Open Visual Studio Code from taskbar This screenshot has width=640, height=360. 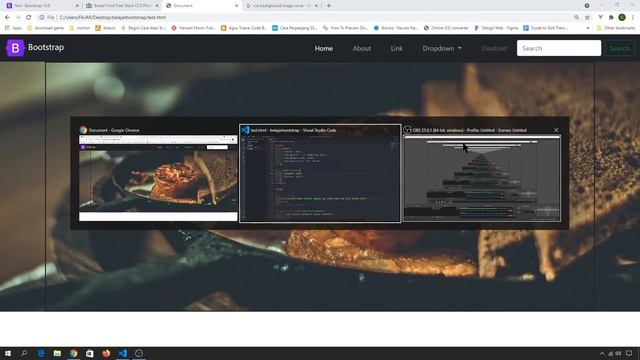pos(122,353)
